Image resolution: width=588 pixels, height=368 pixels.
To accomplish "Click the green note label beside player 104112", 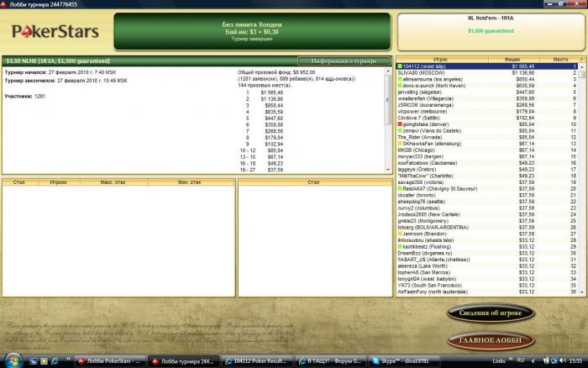I will (400, 66).
